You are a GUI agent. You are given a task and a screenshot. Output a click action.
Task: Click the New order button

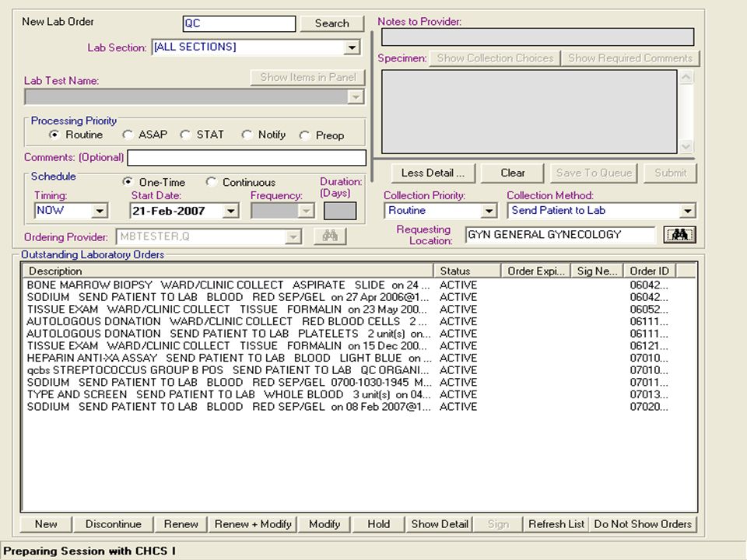46,524
